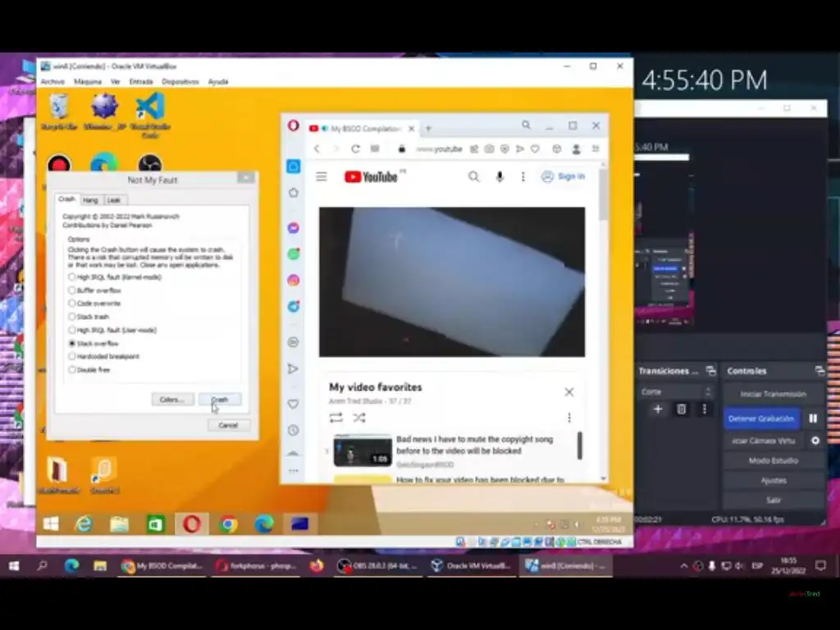Delete the transition with the OBS trash icon
The image size is (840, 630).
[x=681, y=409]
